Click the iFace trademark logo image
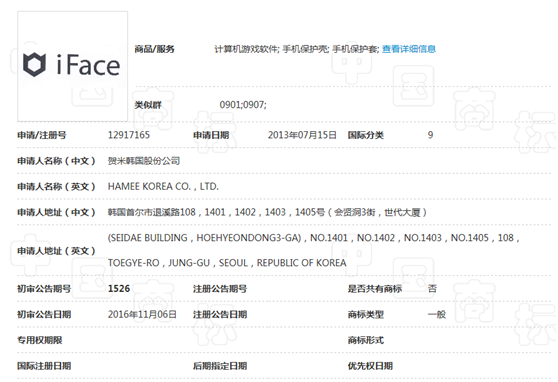 (x=73, y=66)
